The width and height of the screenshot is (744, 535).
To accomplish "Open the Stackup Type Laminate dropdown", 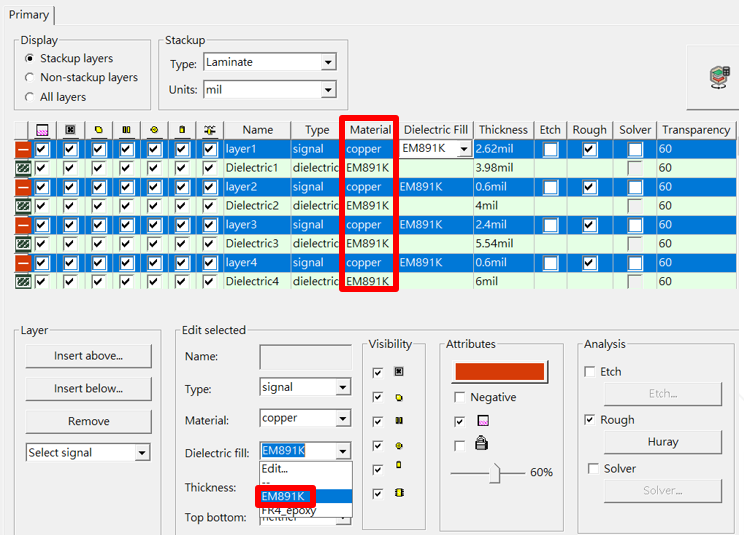I will (328, 62).
